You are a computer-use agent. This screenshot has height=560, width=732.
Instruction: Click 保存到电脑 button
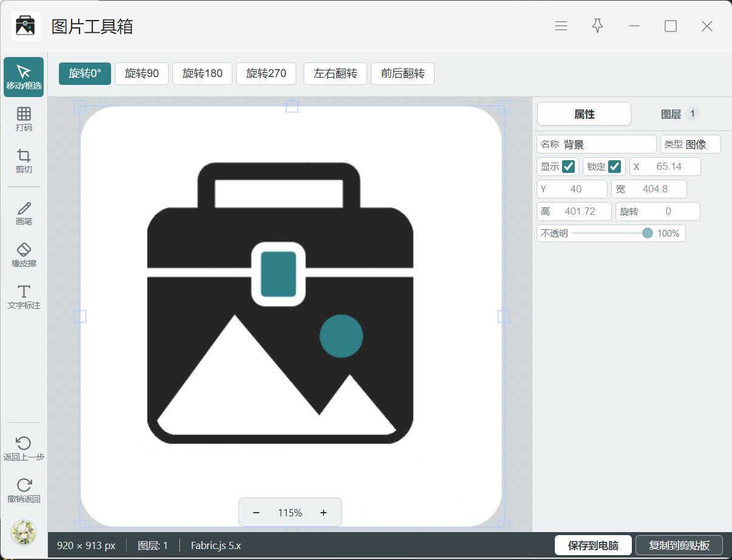(x=594, y=545)
